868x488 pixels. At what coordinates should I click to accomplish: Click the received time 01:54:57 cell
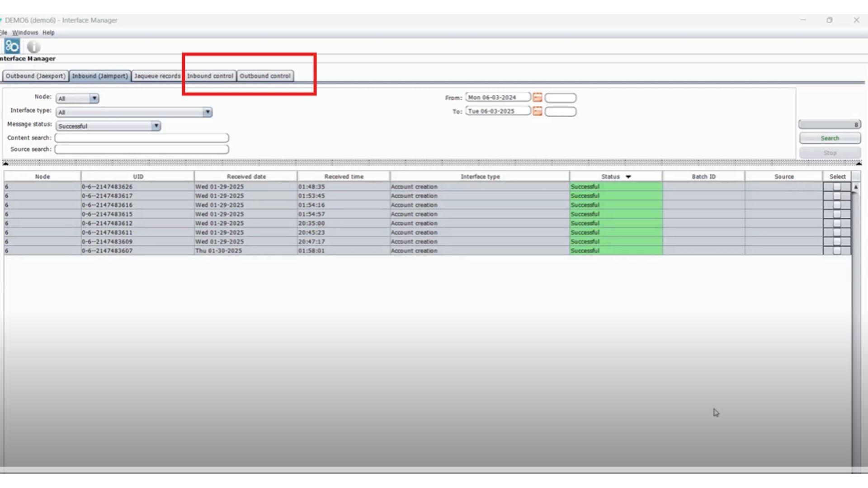[x=344, y=214]
